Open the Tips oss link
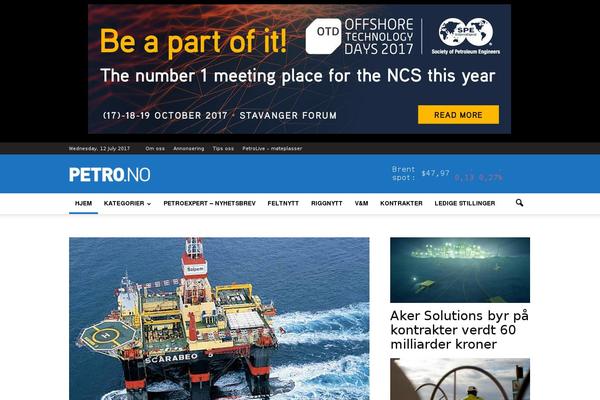 point(223,149)
